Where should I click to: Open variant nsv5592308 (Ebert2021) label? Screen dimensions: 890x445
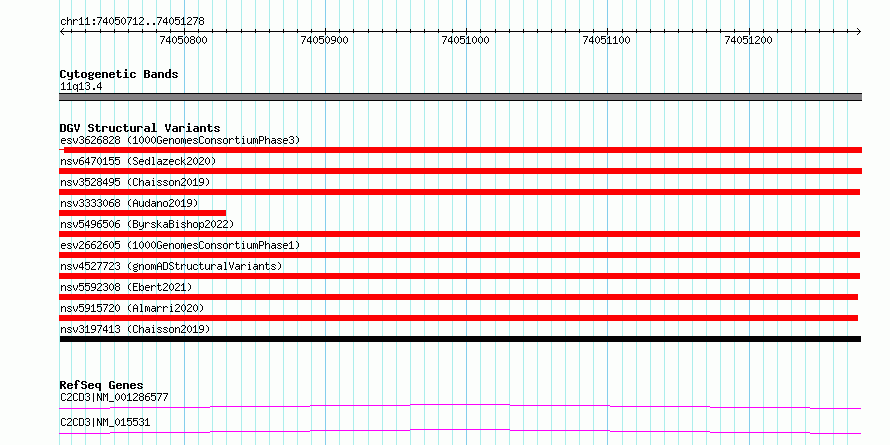click(x=126, y=287)
